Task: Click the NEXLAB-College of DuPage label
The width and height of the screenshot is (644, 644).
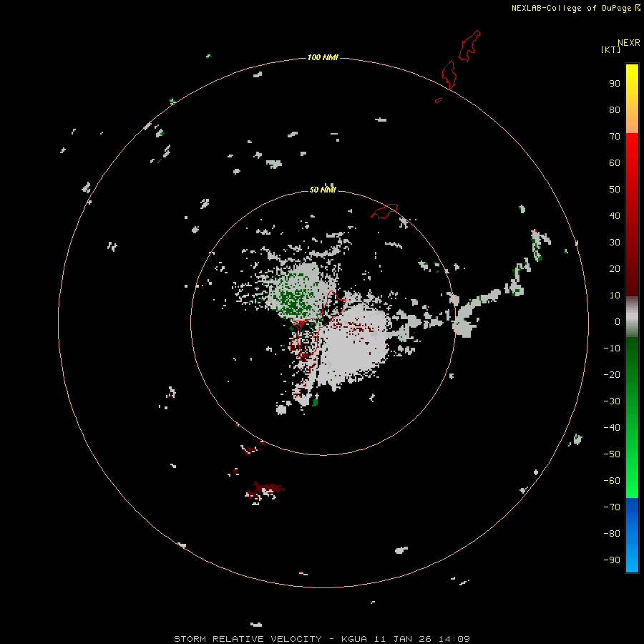Action: click(576, 8)
